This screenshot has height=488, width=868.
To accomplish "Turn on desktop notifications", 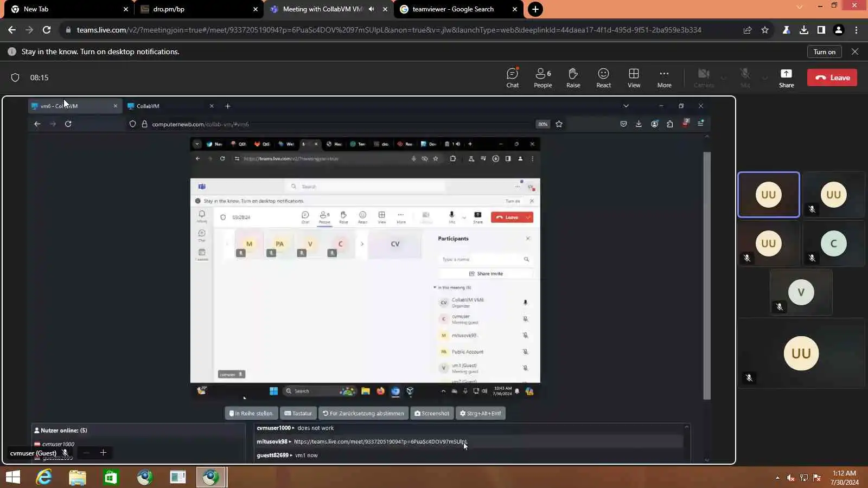I will click(x=824, y=52).
